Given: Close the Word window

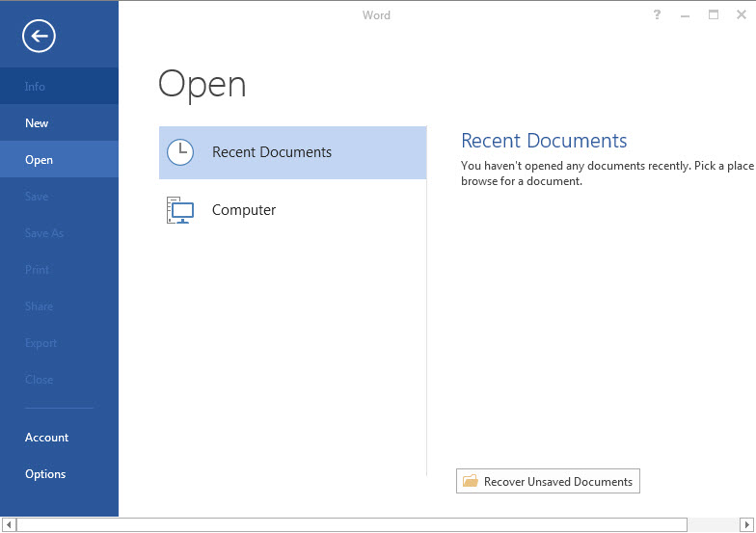Looking at the screenshot, I should [x=742, y=14].
